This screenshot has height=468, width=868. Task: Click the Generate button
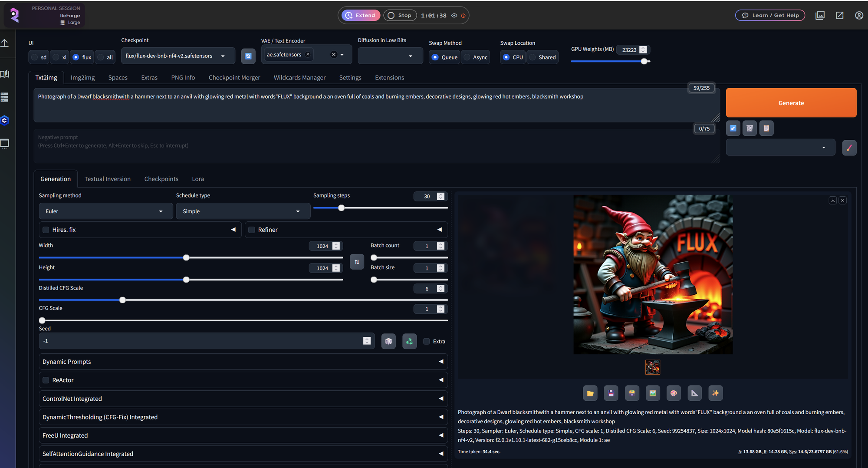(x=791, y=103)
